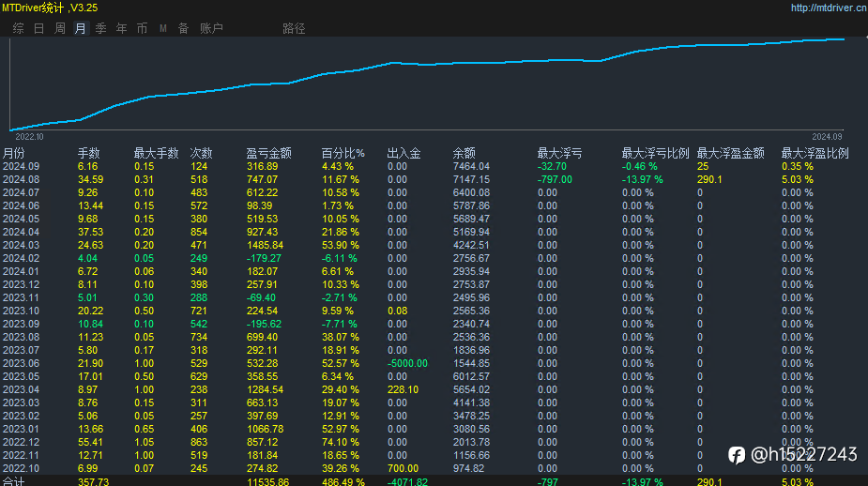
Task: Click the 路径 path button
Action: (294, 28)
